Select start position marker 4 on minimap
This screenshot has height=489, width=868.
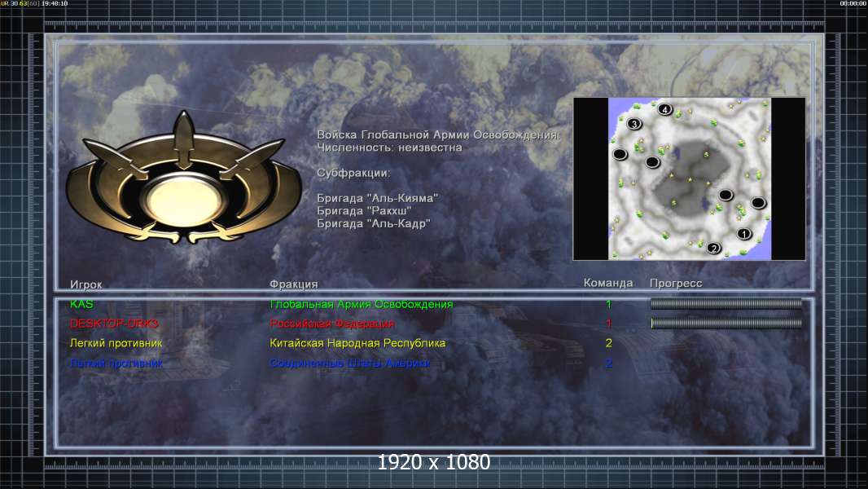(x=664, y=109)
